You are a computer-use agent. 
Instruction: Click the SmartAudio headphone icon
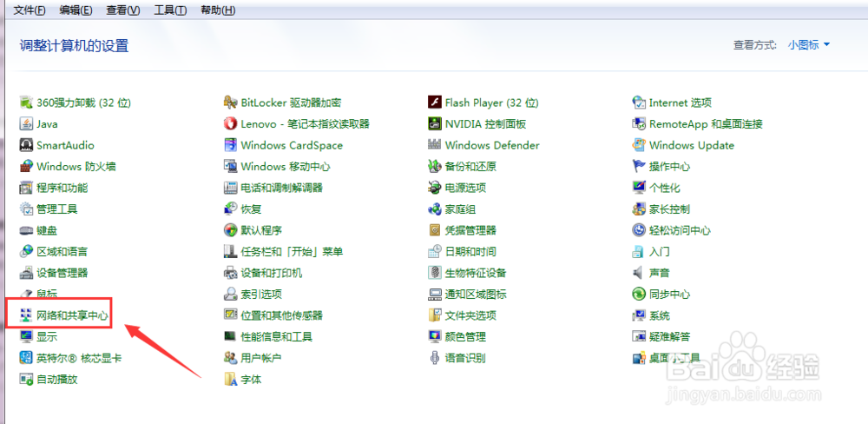pyautogui.click(x=27, y=145)
